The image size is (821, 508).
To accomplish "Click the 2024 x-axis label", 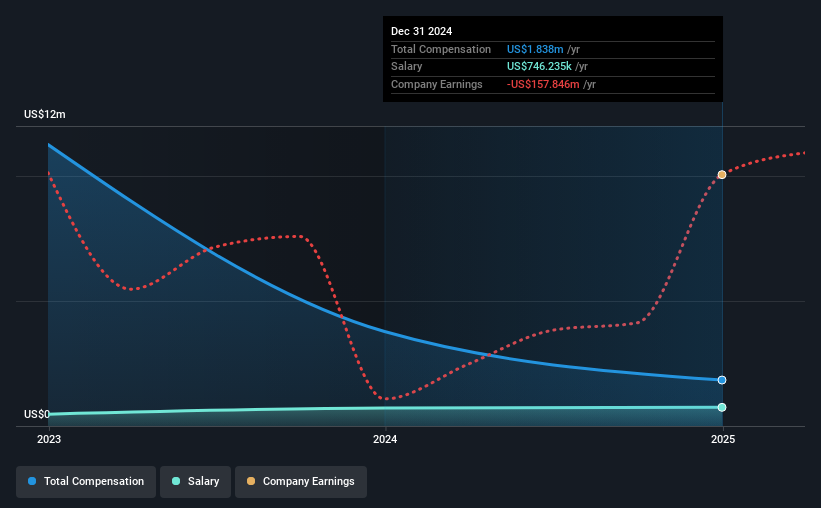I will [x=385, y=439].
